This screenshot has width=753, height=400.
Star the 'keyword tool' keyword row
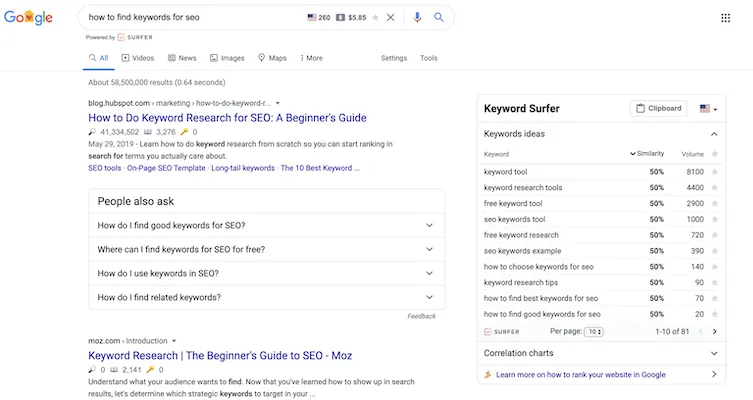click(715, 172)
